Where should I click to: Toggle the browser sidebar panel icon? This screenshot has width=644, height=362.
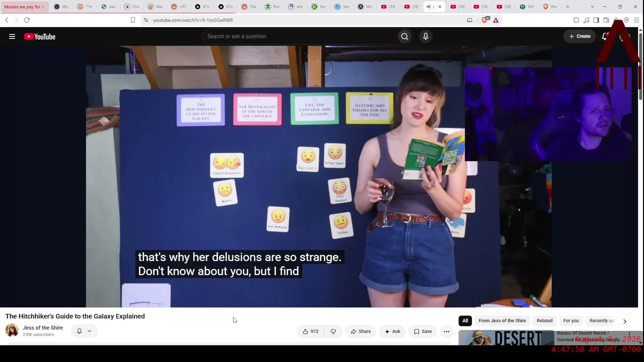click(x=596, y=20)
